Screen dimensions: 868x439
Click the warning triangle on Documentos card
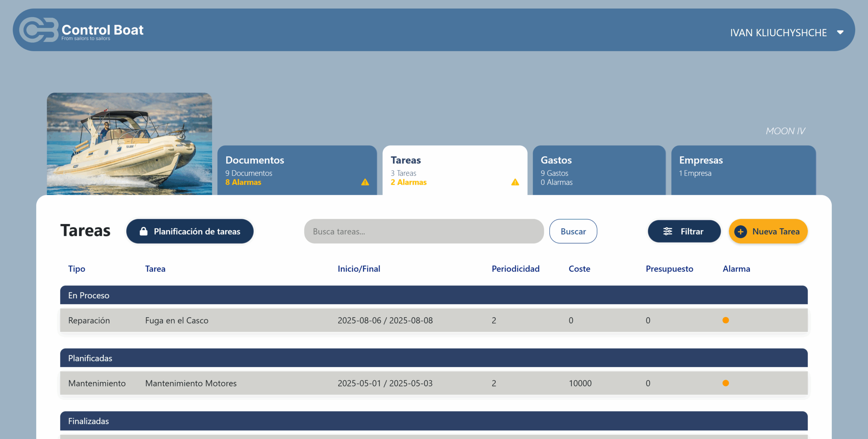click(x=365, y=182)
